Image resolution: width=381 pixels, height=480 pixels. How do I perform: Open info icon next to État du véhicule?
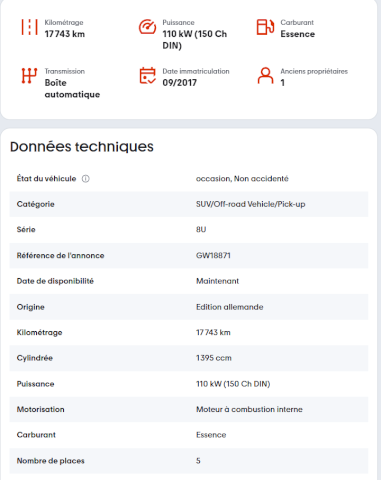pyautogui.click(x=86, y=179)
